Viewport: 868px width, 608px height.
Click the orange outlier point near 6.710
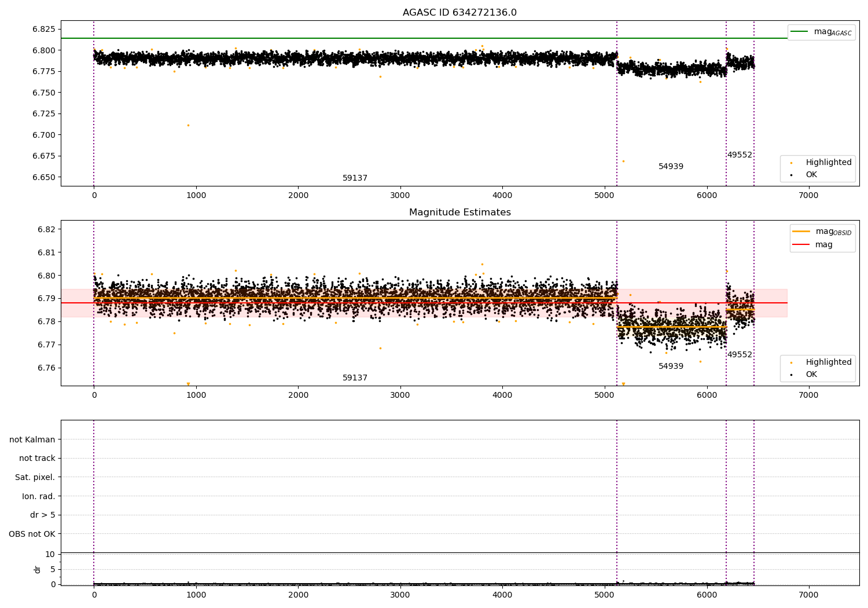(188, 125)
